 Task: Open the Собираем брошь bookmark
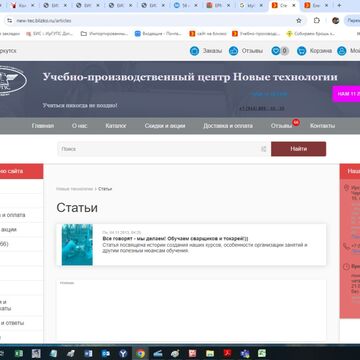coord(311,34)
